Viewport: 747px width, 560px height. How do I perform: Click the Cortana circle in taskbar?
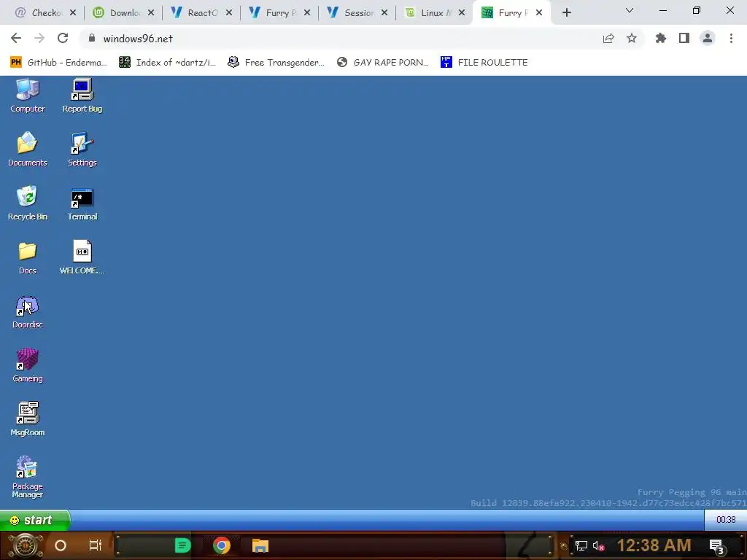(61, 545)
